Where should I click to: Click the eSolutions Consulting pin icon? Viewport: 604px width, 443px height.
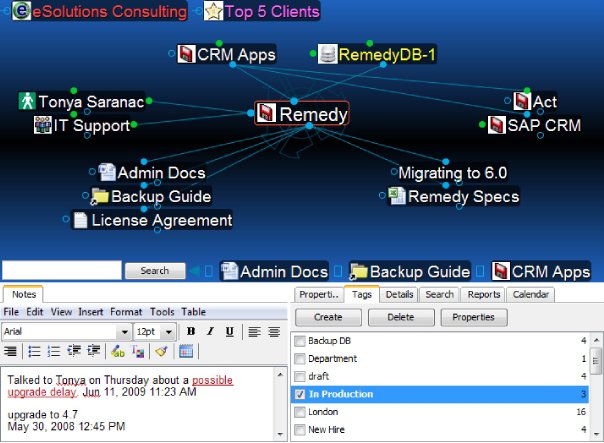point(22,10)
